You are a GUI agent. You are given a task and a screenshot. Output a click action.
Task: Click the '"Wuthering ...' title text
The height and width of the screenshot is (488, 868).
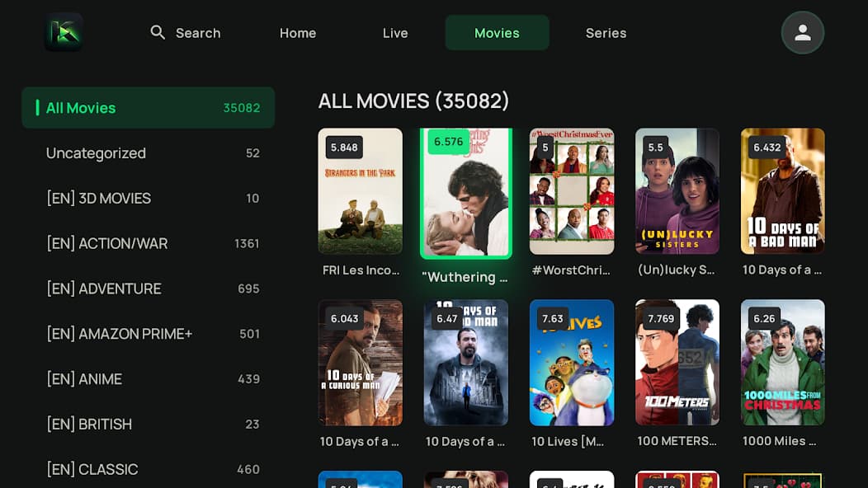pos(465,277)
